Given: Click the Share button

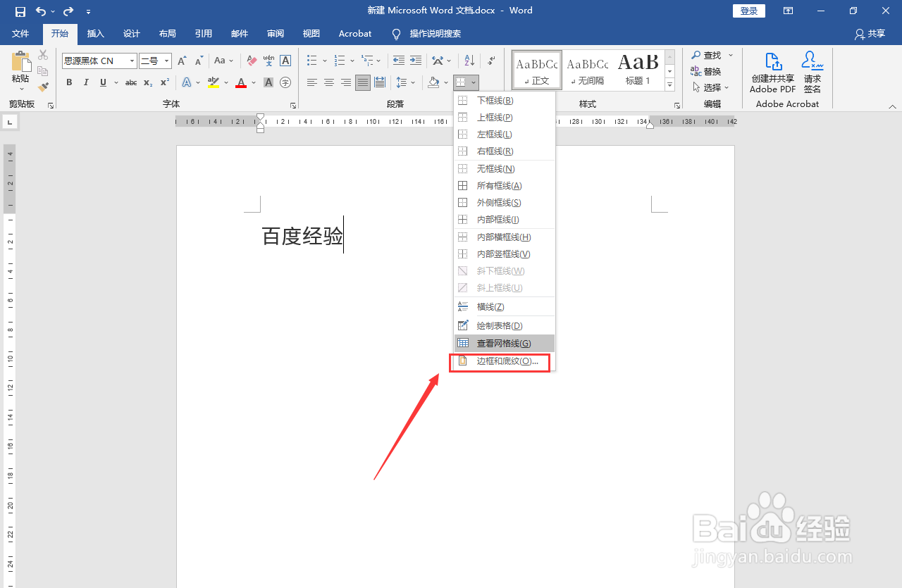Looking at the screenshot, I should click(x=870, y=34).
